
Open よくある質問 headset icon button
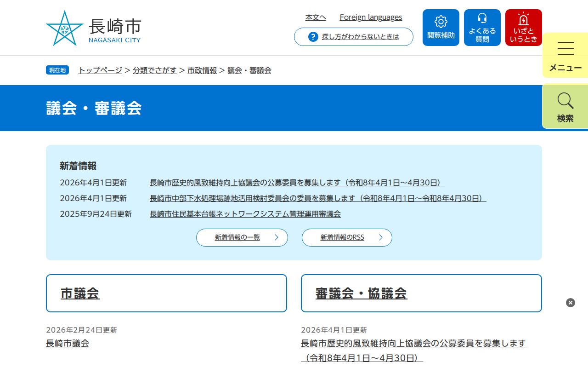pos(482,28)
